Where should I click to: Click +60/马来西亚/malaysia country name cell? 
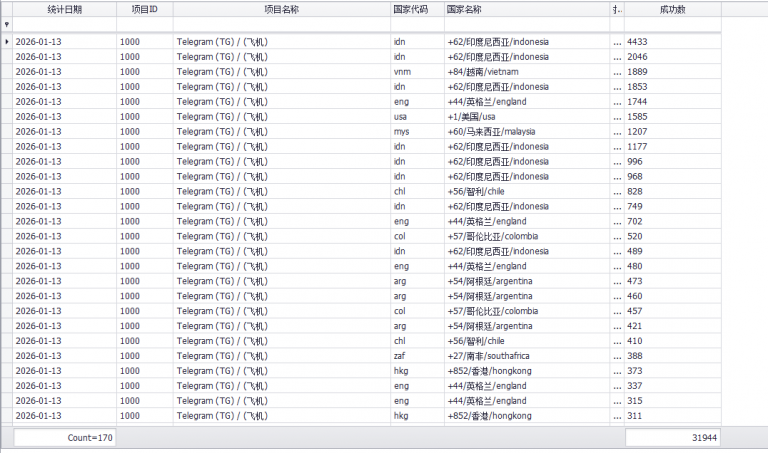coord(527,131)
